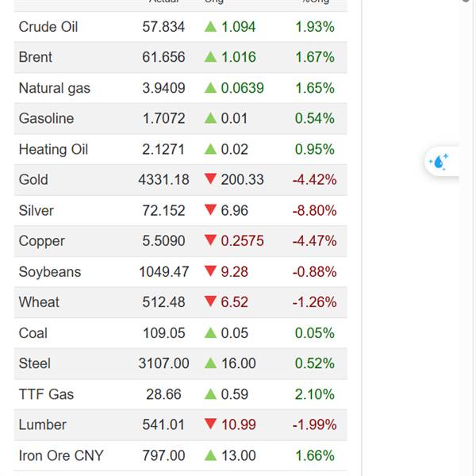Click Silver's -8.80% change value
476x476 pixels.
[x=314, y=210]
